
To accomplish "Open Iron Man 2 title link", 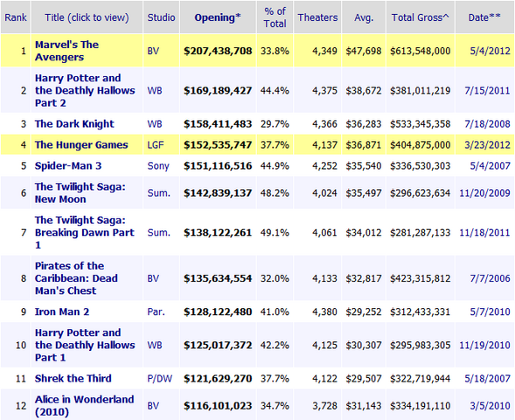I will click(62, 311).
